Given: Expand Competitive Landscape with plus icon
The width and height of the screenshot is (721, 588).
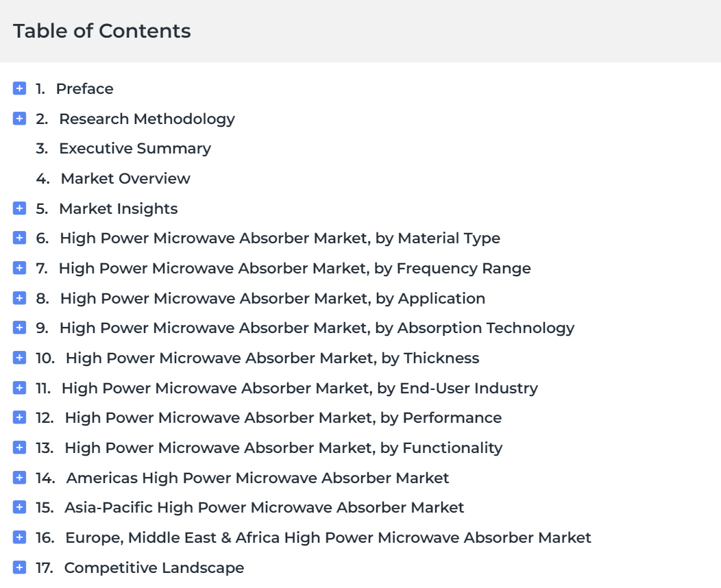Looking at the screenshot, I should 19,567.
